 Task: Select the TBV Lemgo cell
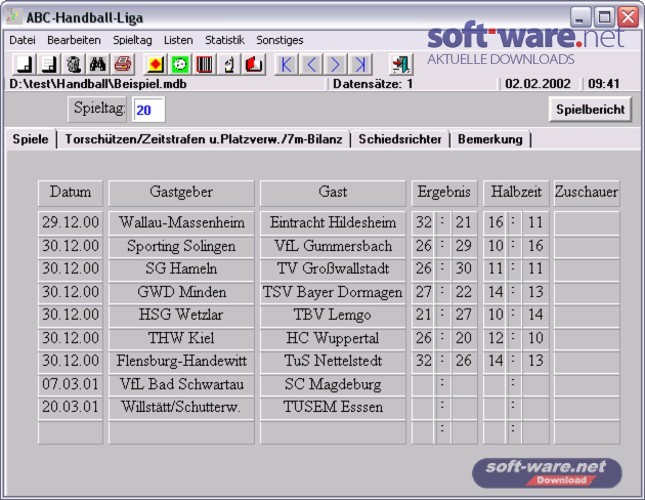click(x=333, y=315)
